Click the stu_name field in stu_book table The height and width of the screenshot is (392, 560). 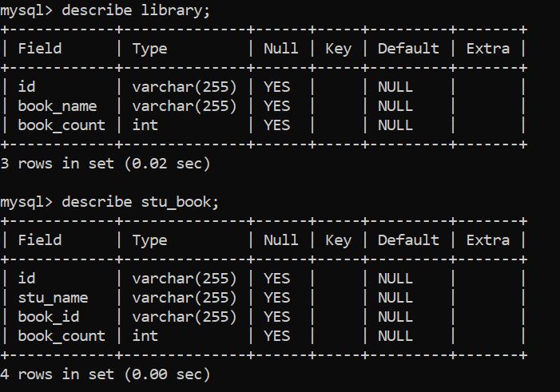click(54, 298)
